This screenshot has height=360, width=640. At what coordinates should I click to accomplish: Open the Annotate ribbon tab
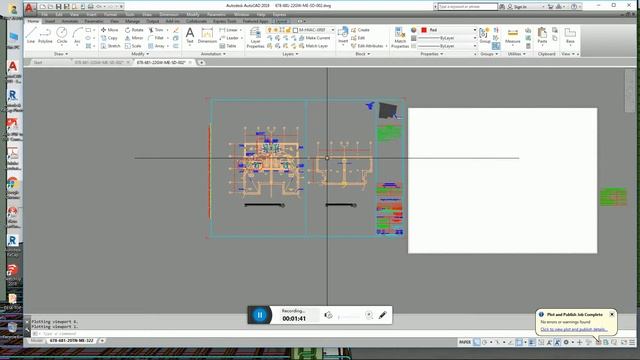70,21
